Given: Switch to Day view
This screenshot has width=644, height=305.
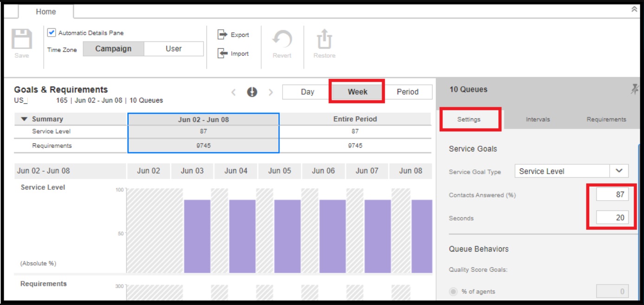Looking at the screenshot, I should point(307,92).
